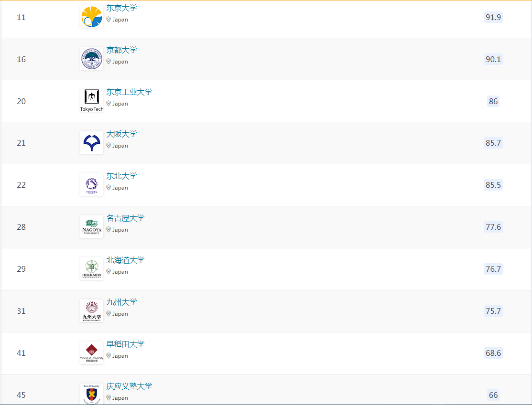Screen dimensions: 532x405
Task: Click the score 68.6 badge
Action: coord(493,353)
